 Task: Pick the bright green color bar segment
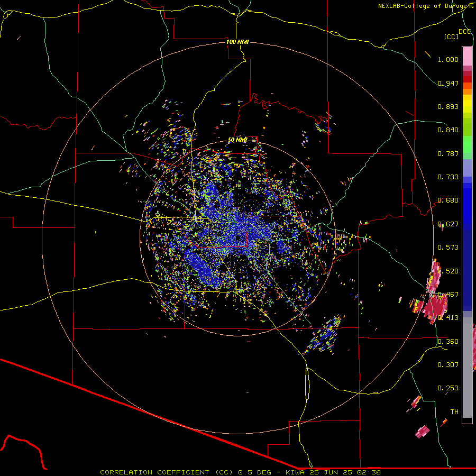pyautogui.click(x=467, y=144)
